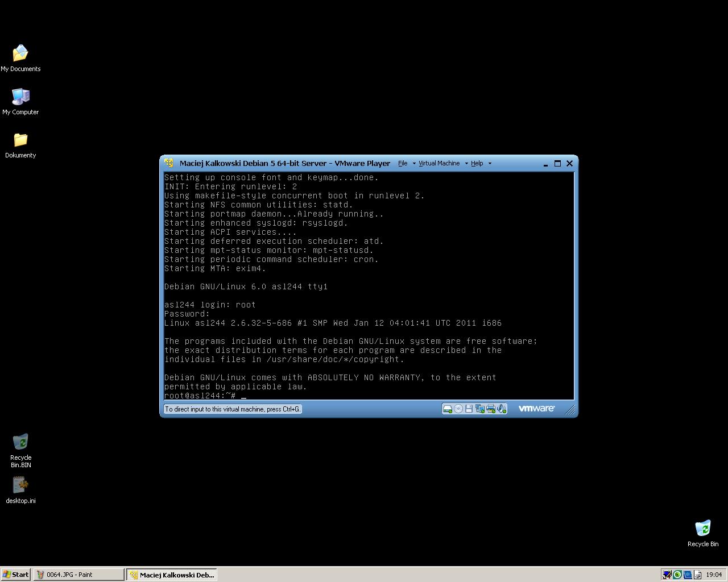This screenshot has width=728, height=582.
Task: Click the Maciej Kalkowski Deb... taskbar button
Action: (172, 575)
